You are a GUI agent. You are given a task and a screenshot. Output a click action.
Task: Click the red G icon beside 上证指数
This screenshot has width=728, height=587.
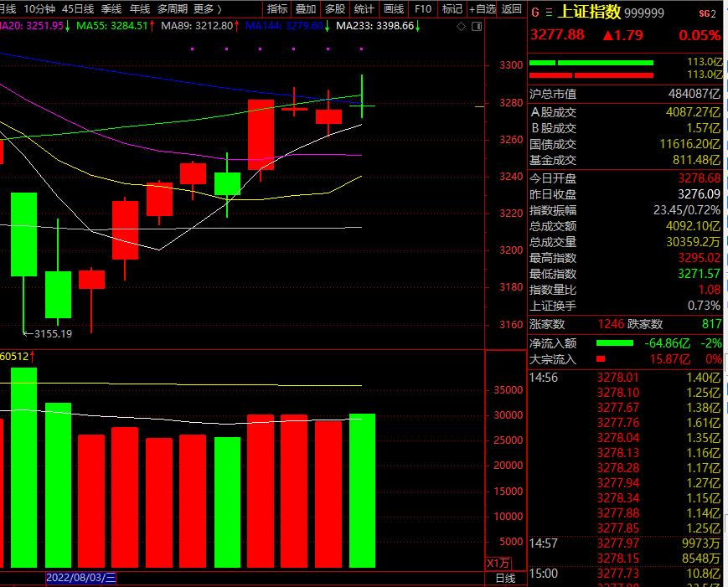(x=535, y=13)
